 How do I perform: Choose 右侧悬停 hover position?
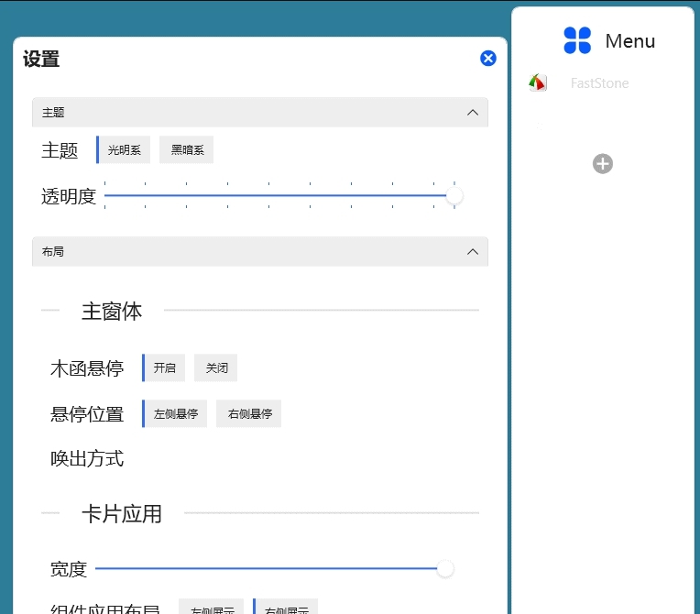pyautogui.click(x=249, y=414)
